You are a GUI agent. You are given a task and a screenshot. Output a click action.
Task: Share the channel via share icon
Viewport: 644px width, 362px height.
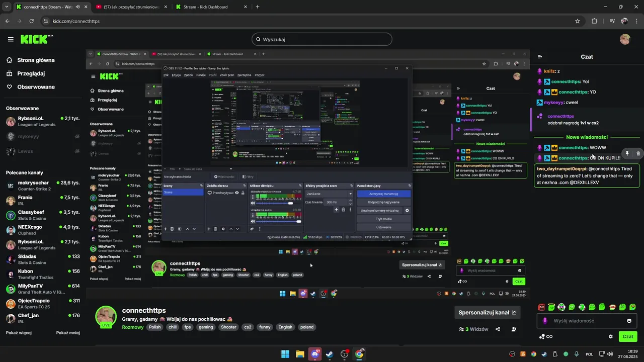point(498,329)
